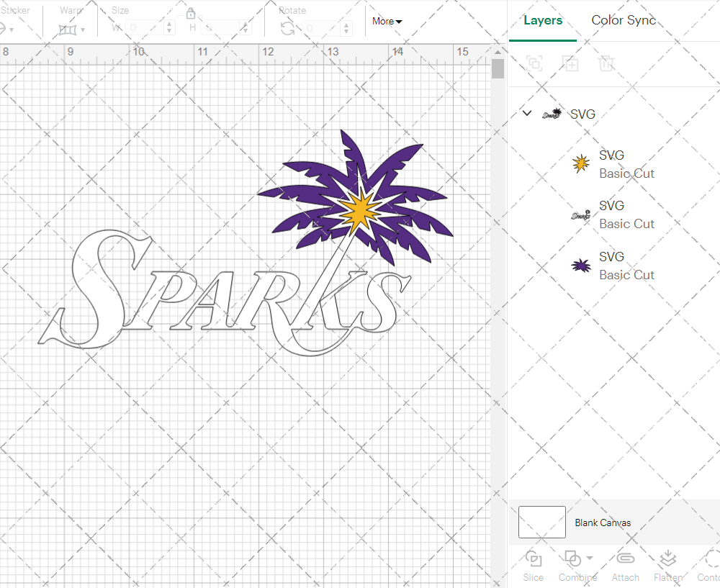Toggle the size aspect ratio lock
Image resolution: width=720 pixels, height=588 pixels.
pos(191,14)
